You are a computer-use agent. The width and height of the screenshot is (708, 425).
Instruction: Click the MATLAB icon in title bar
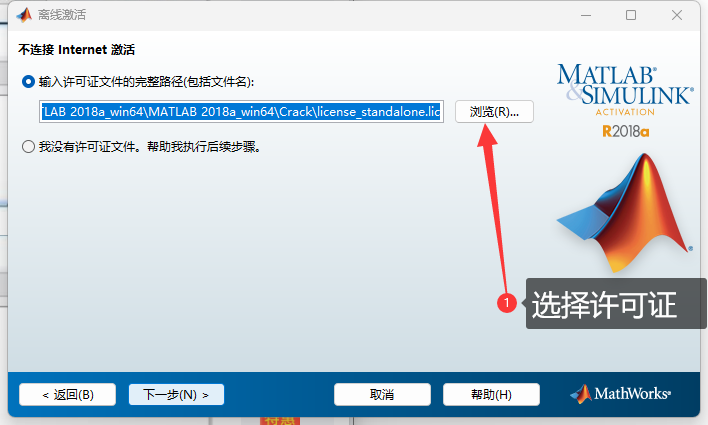pos(24,15)
